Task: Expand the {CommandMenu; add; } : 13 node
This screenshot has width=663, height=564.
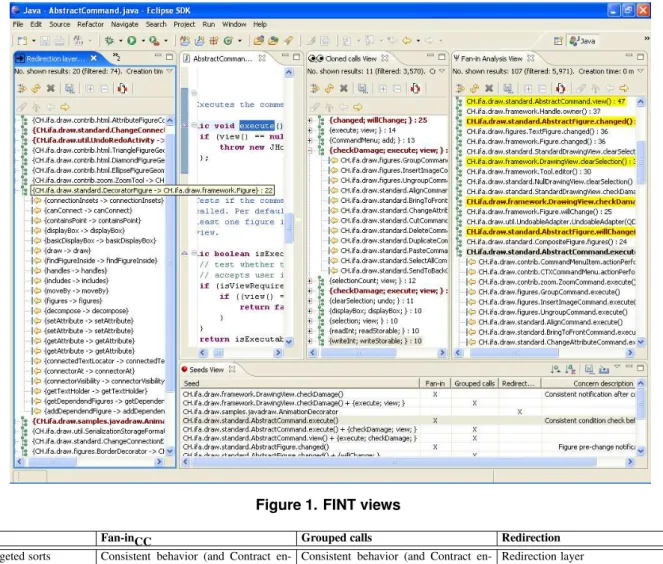Action: [310, 140]
